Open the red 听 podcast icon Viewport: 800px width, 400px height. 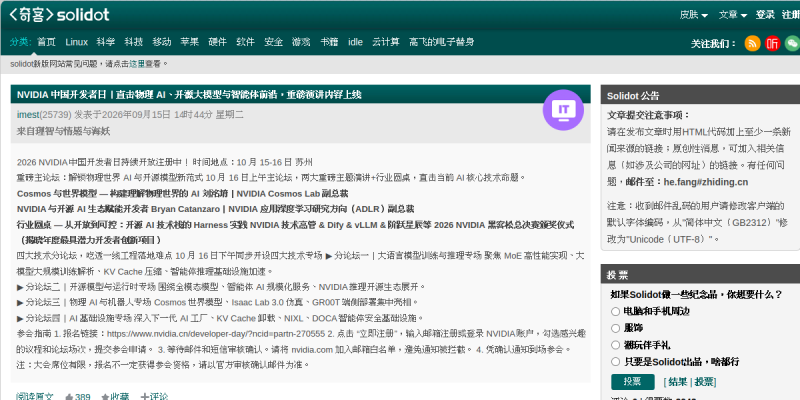click(x=772, y=43)
